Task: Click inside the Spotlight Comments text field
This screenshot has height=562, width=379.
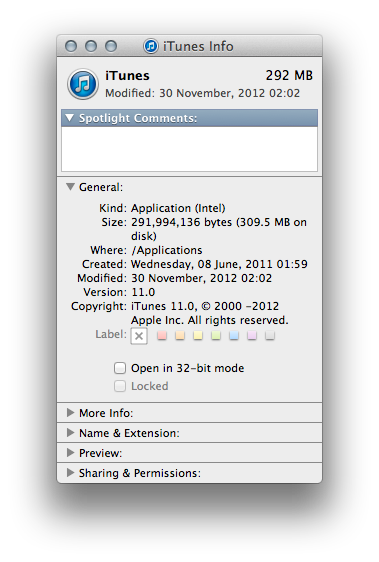Action: (x=189, y=149)
